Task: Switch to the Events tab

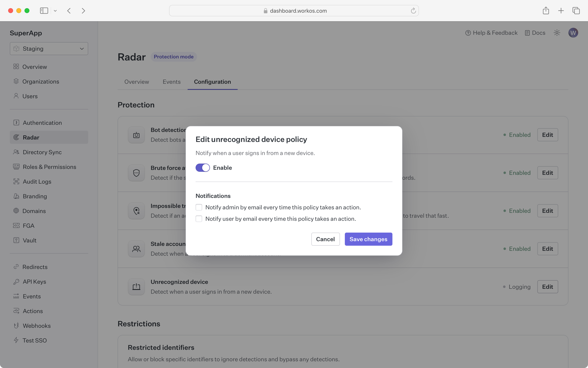Action: (x=171, y=82)
